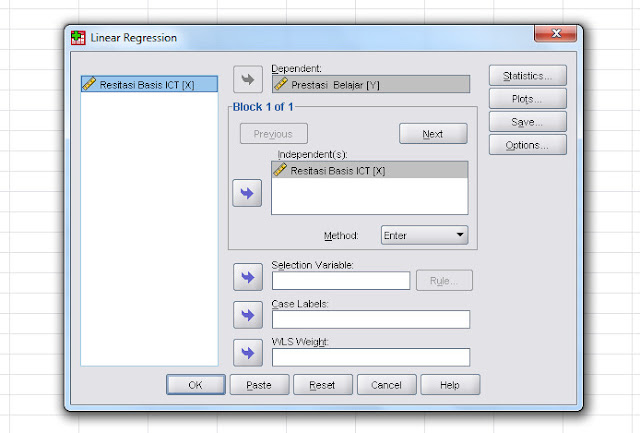
Task: Click the arrow button beside WLS Weight
Action: tap(248, 353)
